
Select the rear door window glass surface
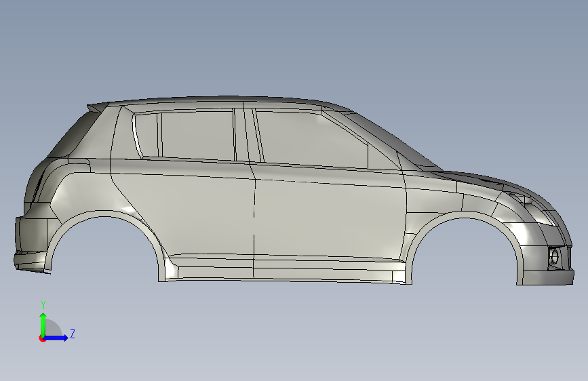[x=197, y=135]
